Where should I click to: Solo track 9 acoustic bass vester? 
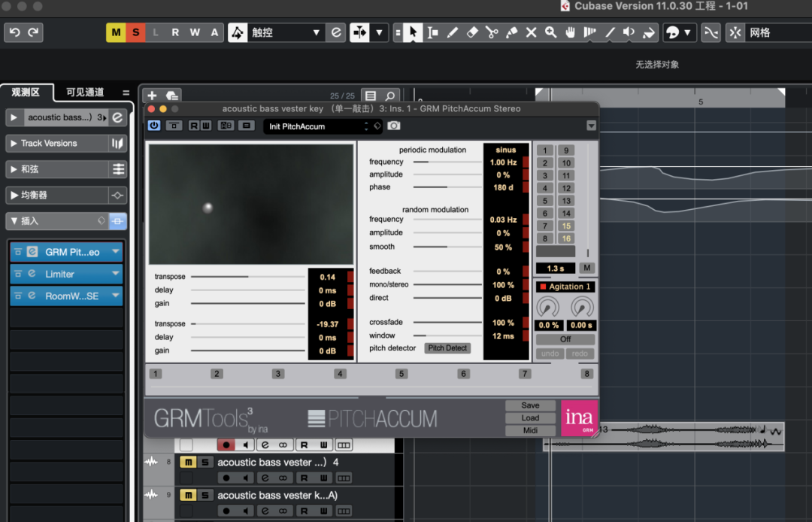click(205, 495)
